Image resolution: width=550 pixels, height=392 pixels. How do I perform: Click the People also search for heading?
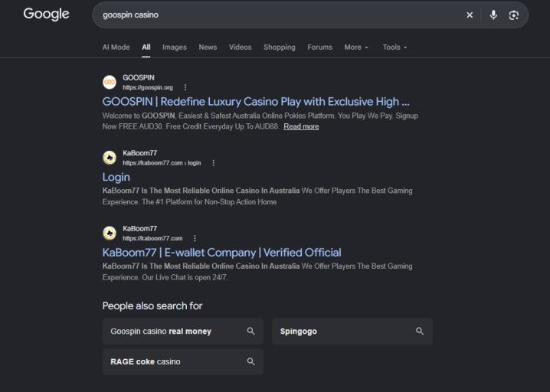coord(152,305)
